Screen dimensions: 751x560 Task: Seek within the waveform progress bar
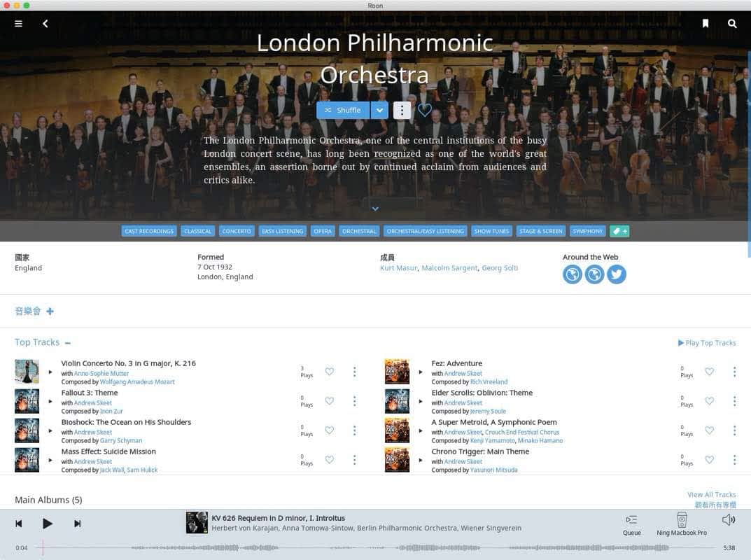[379, 547]
